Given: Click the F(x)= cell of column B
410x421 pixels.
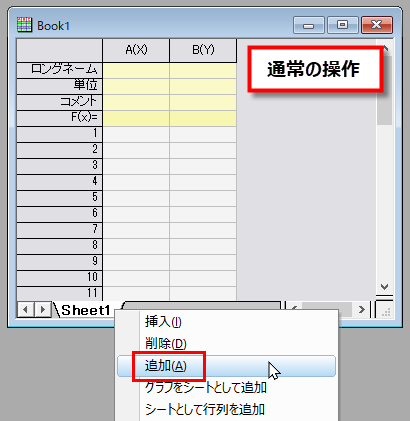Looking at the screenshot, I should click(203, 118).
